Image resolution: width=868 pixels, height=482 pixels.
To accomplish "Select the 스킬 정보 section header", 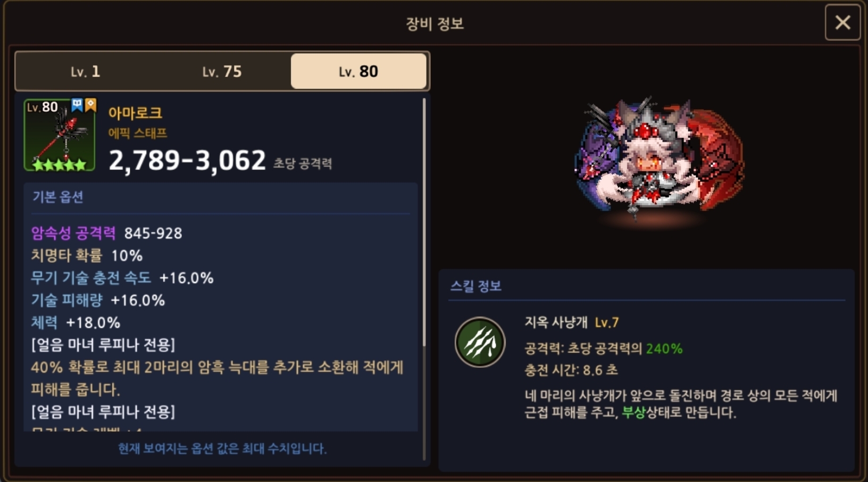I will pyautogui.click(x=476, y=286).
